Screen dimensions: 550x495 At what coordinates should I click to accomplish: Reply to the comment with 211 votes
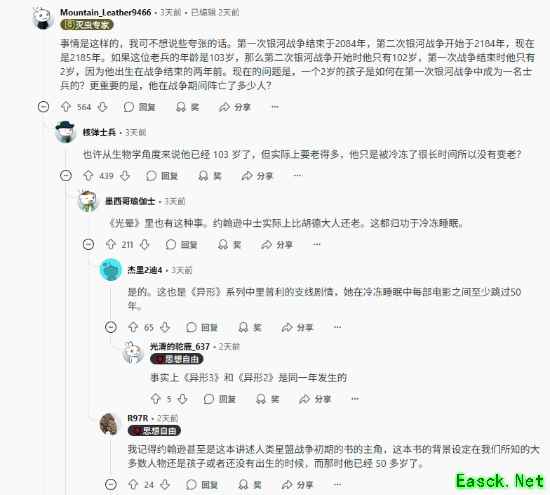[181, 244]
